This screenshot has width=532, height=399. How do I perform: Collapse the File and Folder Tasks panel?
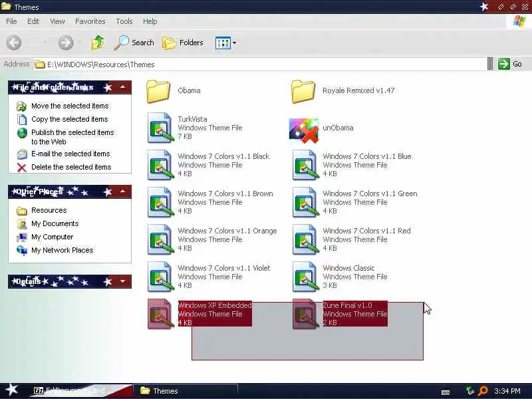(122, 88)
